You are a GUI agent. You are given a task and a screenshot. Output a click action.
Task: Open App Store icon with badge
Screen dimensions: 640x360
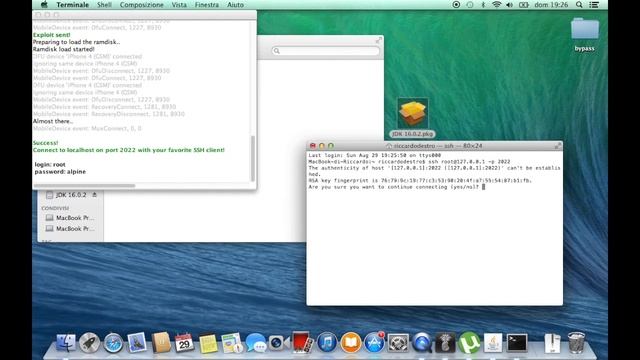click(x=374, y=342)
